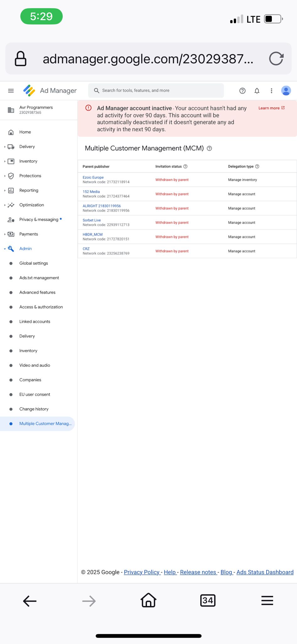Viewport: 297px width, 644px height.
Task: Click the help question mark icon in header
Action: 242,91
